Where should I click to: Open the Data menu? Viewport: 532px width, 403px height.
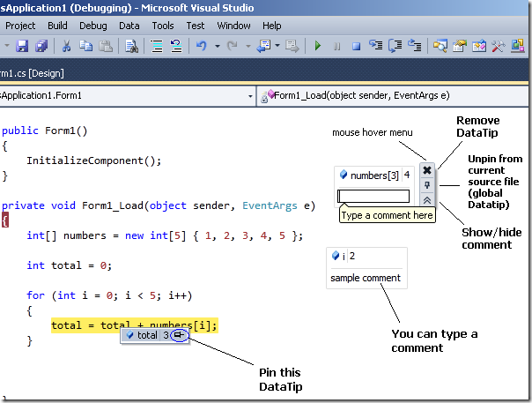click(x=129, y=26)
